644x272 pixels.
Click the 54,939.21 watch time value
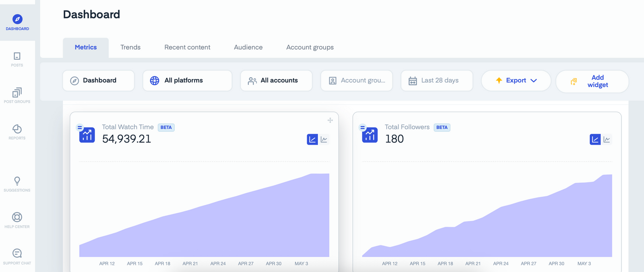[x=126, y=139]
